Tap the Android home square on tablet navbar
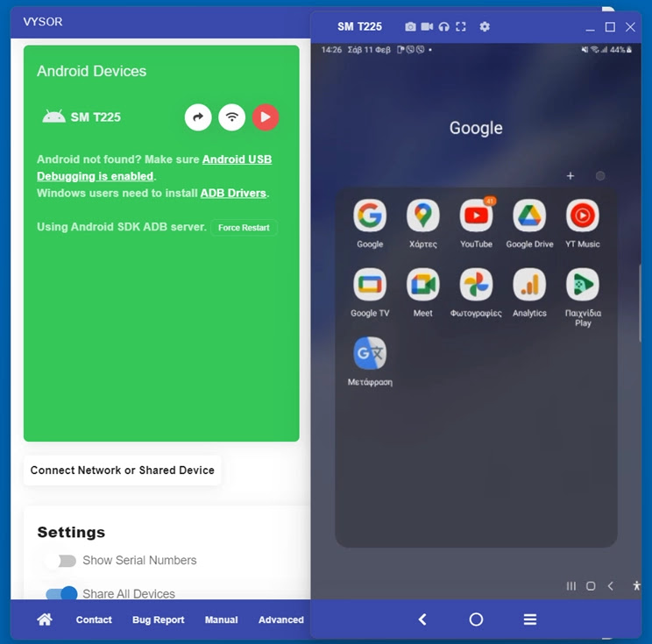Image resolution: width=652 pixels, height=644 pixels. click(x=591, y=586)
